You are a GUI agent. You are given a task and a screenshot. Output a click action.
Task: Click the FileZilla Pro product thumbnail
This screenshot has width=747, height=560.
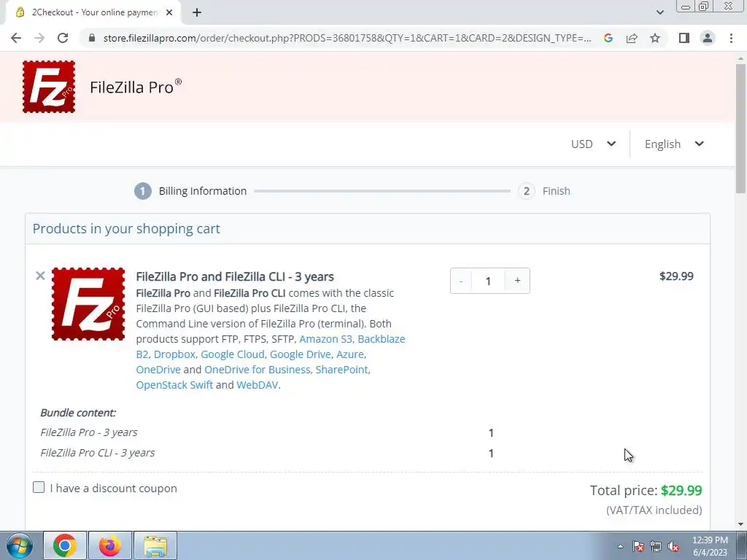pos(88,304)
